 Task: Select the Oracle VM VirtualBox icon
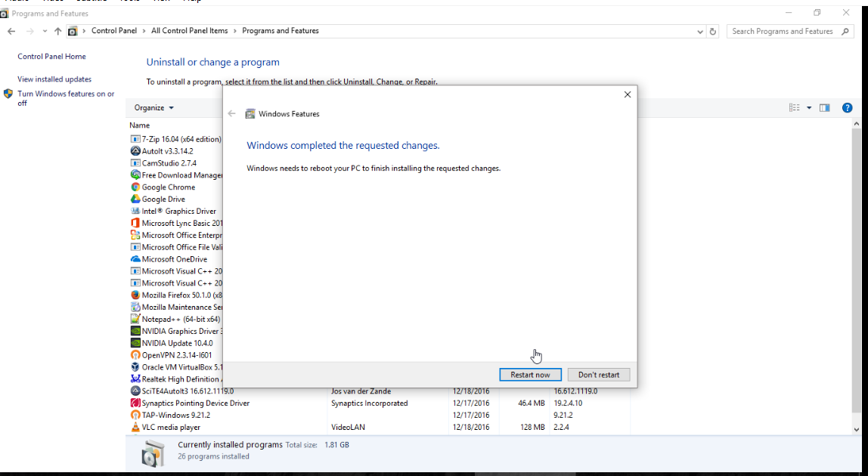pos(135,367)
